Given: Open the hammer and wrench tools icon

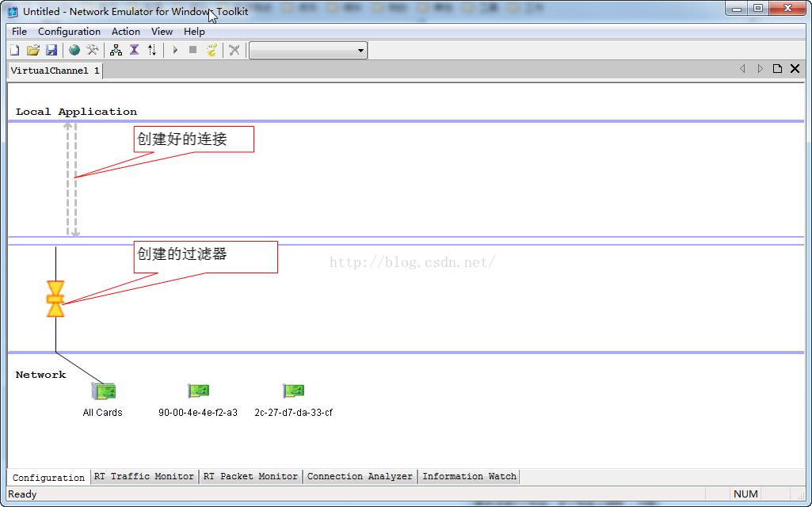Looking at the screenshot, I should [93, 50].
